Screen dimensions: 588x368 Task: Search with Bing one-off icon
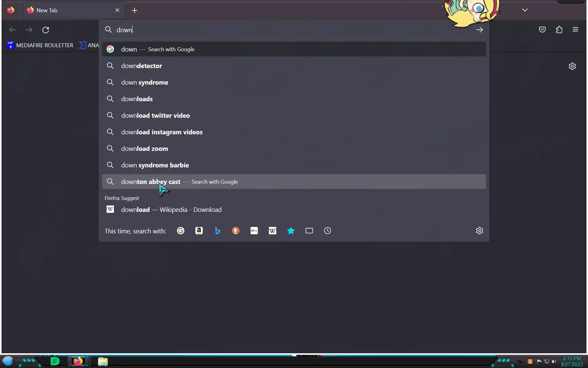pyautogui.click(x=217, y=231)
